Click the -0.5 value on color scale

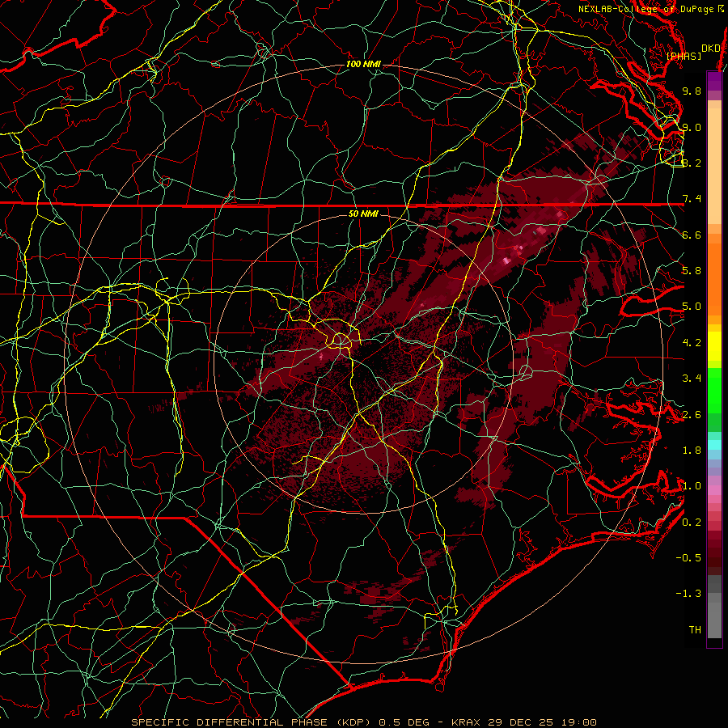[x=688, y=558]
